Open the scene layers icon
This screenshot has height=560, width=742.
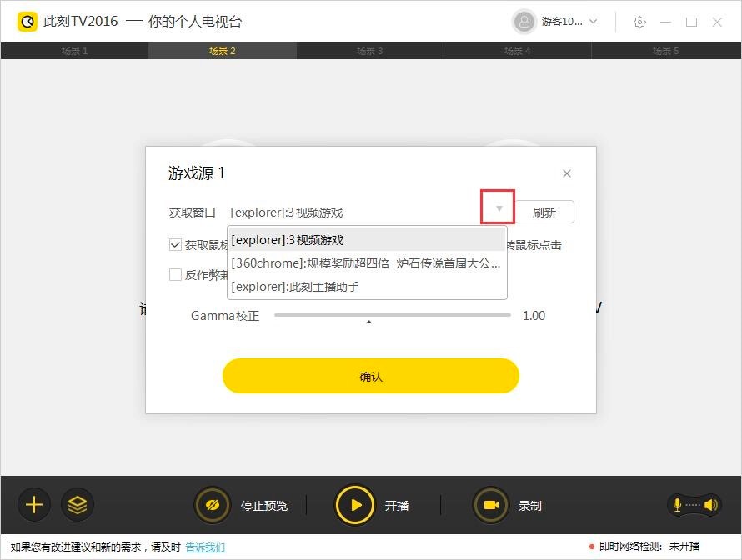78,504
